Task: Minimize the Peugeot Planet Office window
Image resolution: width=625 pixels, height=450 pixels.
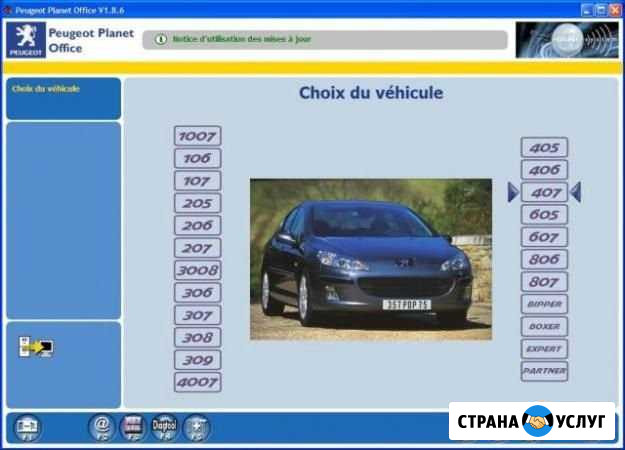Action: point(587,10)
